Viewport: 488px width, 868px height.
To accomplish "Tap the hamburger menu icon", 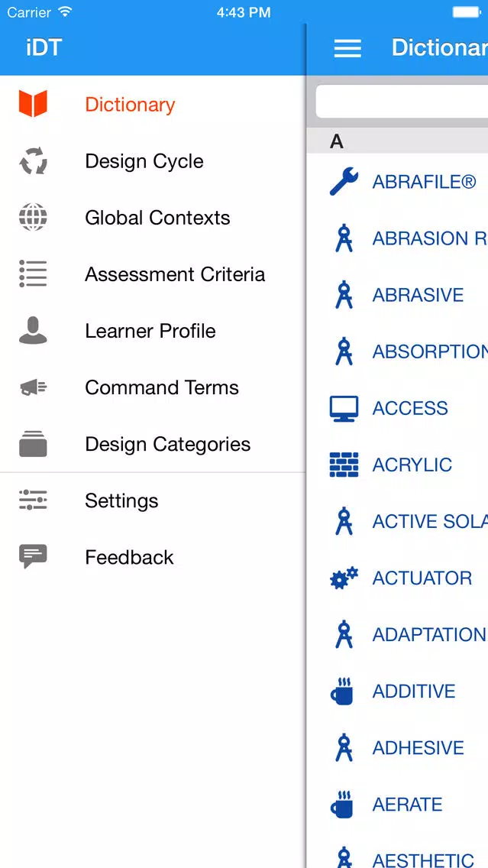I will pyautogui.click(x=347, y=48).
